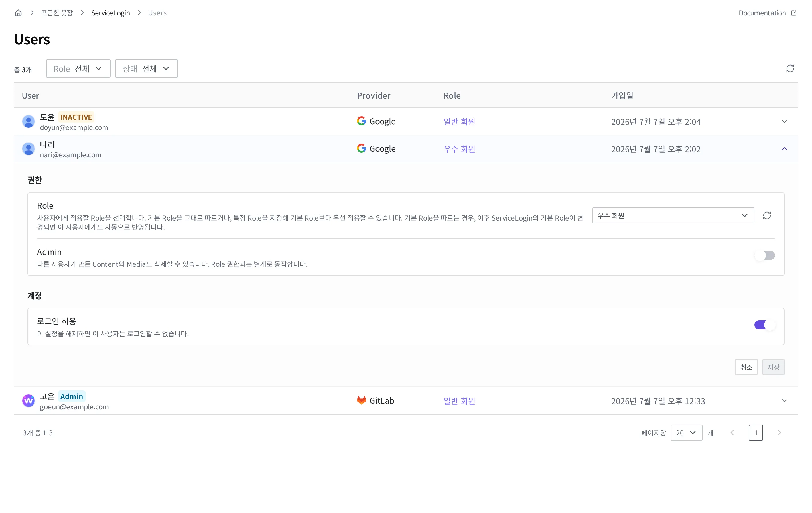Click the Role column header
This screenshot has height=513, width=812.
452,95
